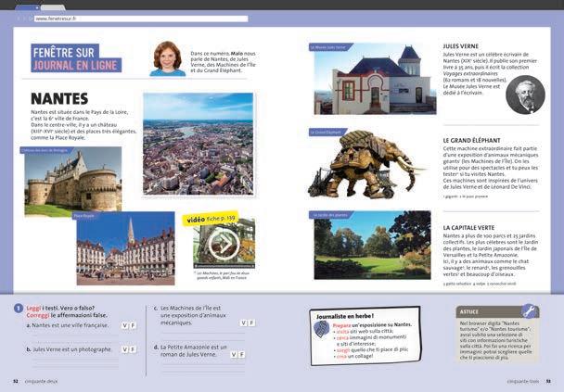Click the LA CAPITALE VERTE heading

468,228
